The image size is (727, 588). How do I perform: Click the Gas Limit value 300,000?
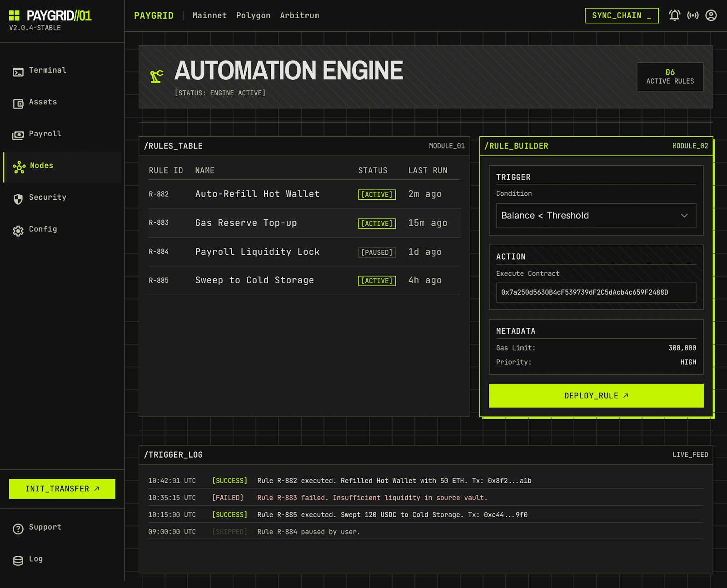click(682, 348)
